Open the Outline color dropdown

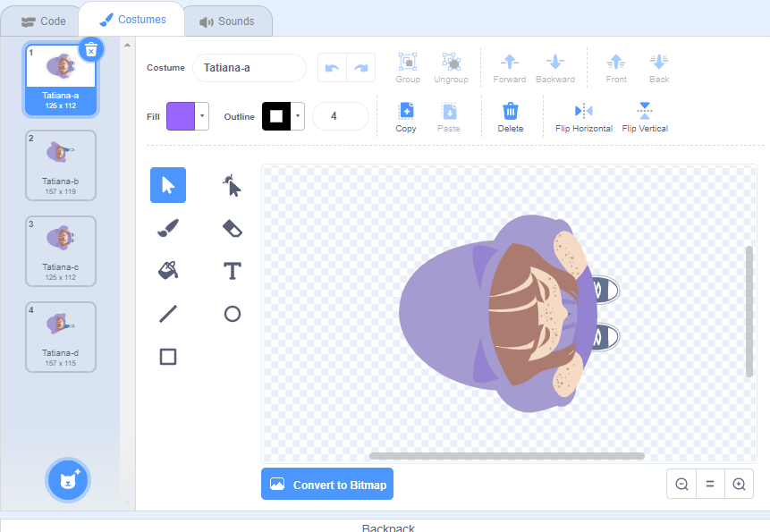tap(298, 116)
